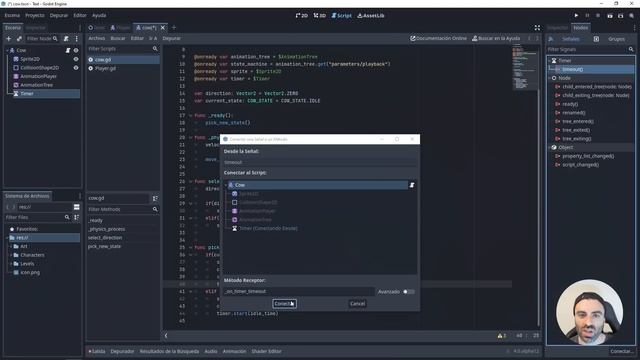The image size is (640, 360).
Task: Expand the Characters folder
Action: [11, 255]
